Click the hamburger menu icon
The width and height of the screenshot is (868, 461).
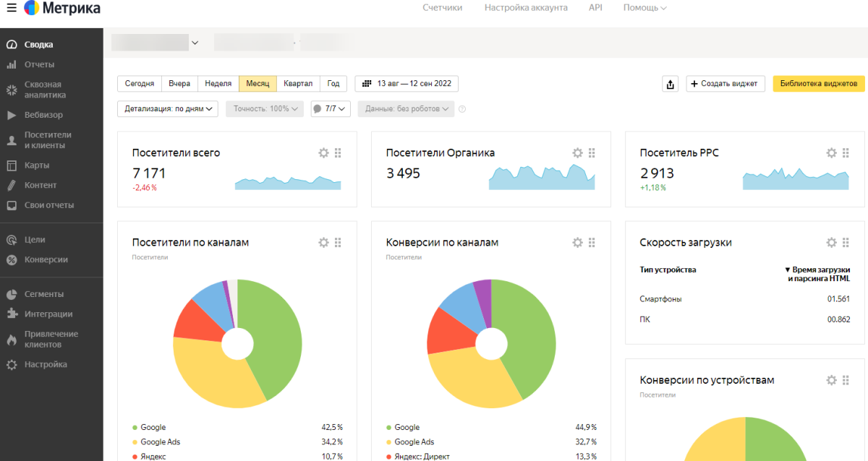11,9
